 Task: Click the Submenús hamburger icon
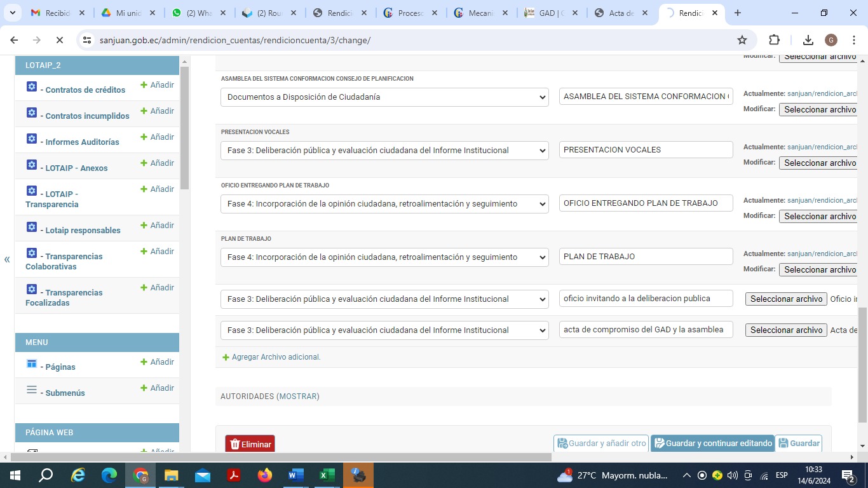tap(32, 390)
